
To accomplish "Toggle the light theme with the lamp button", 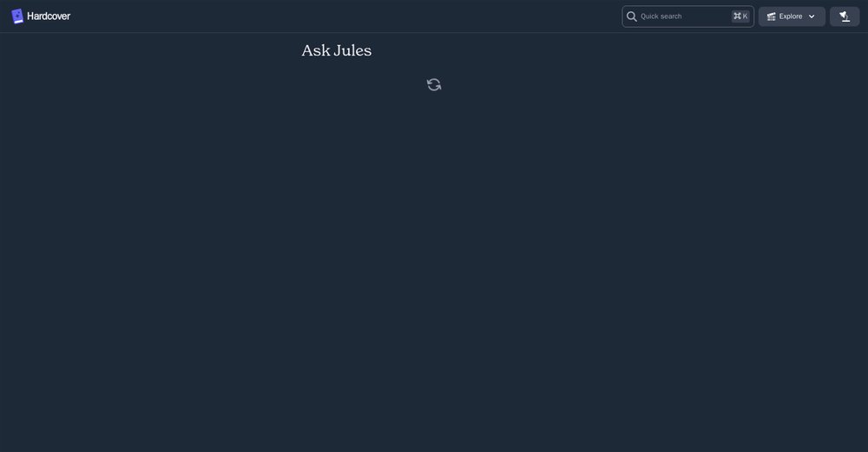I will [x=845, y=16].
